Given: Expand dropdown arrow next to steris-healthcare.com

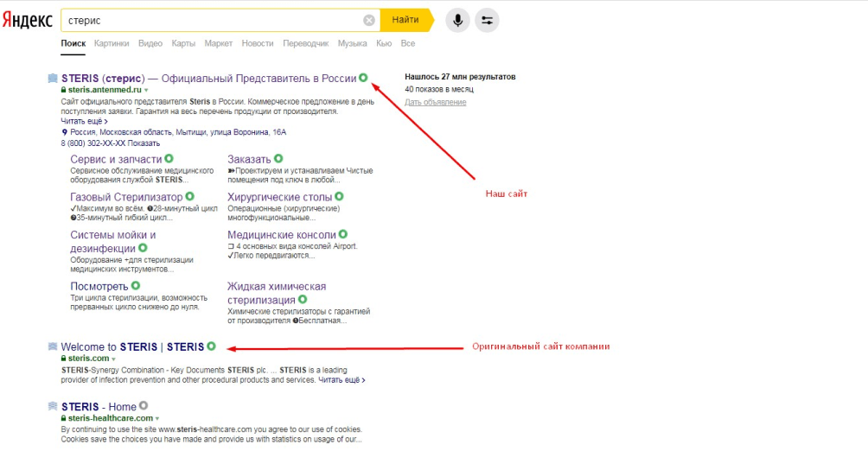Looking at the screenshot, I should 157,419.
